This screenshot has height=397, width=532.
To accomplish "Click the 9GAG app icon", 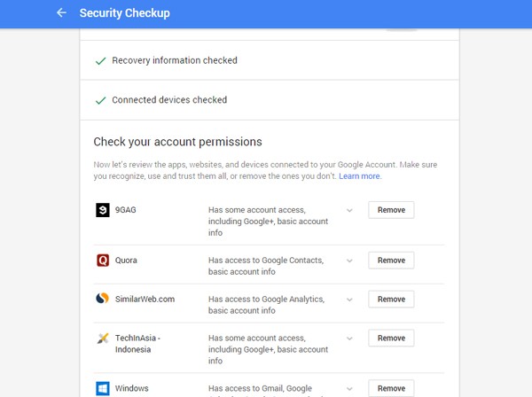I will click(x=103, y=210).
